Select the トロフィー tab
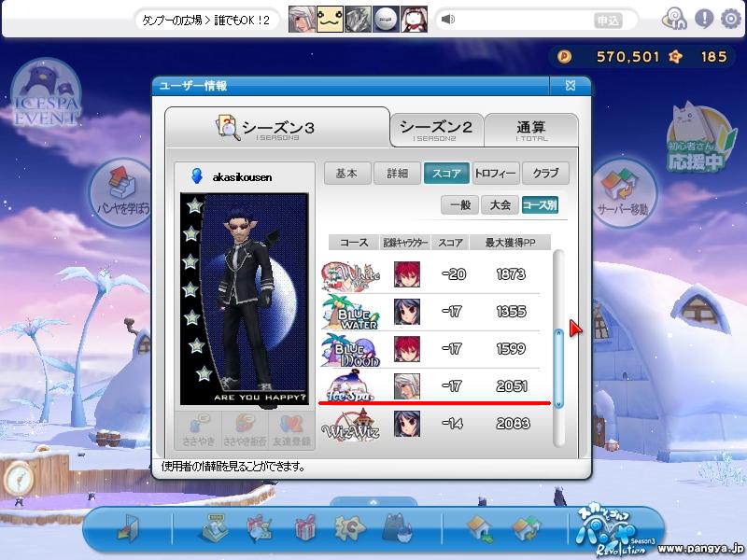The width and height of the screenshot is (747, 560). [496, 174]
